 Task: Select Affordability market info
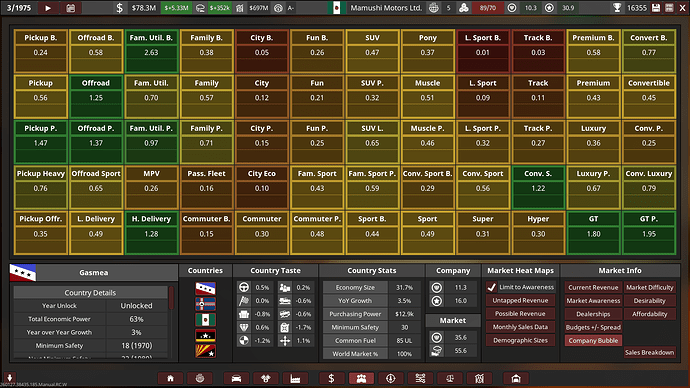(x=650, y=314)
